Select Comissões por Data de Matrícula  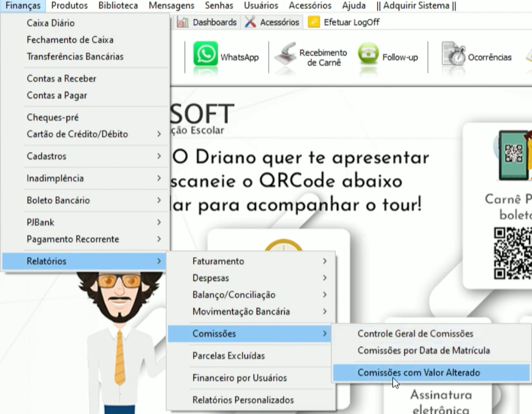click(x=431, y=350)
